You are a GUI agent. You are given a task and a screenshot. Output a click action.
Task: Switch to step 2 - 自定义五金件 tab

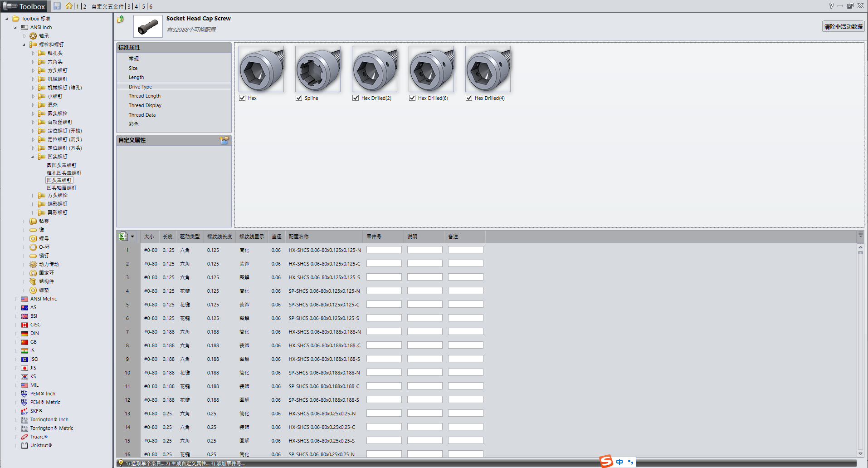tap(103, 6)
